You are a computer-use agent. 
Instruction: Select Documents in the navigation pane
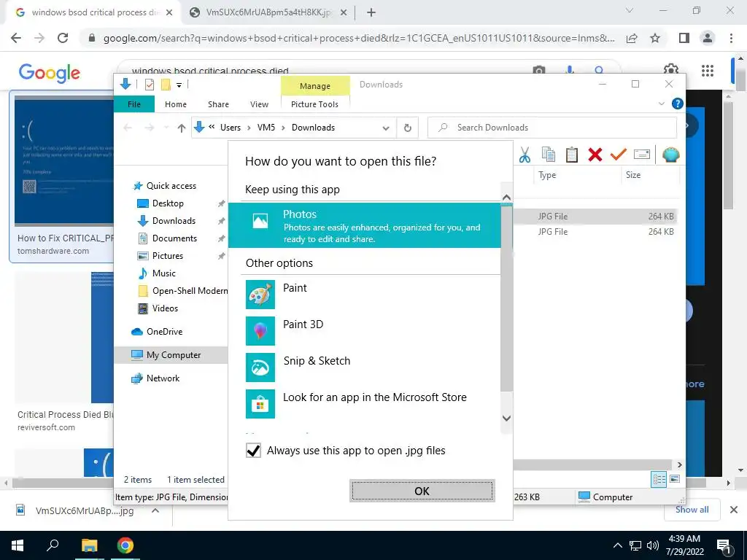coord(174,238)
